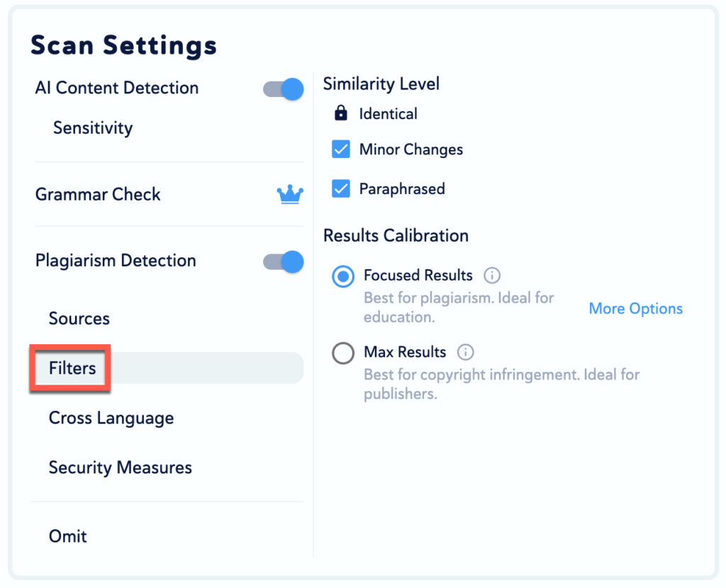Click the Grammar Check menu label

pos(98,194)
